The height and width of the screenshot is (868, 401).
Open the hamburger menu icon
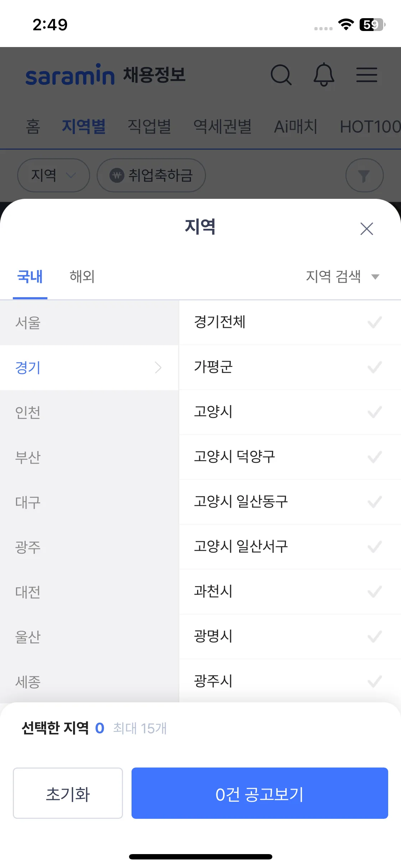click(x=367, y=75)
